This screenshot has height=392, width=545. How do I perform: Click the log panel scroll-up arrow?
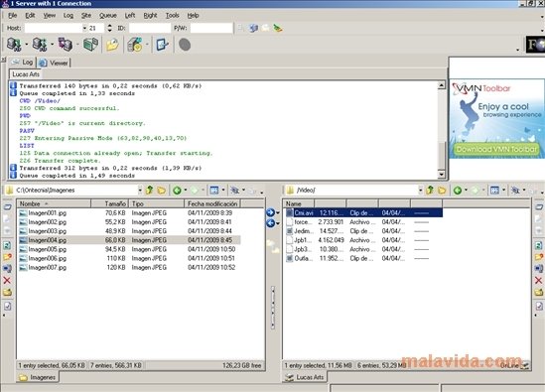441,85
